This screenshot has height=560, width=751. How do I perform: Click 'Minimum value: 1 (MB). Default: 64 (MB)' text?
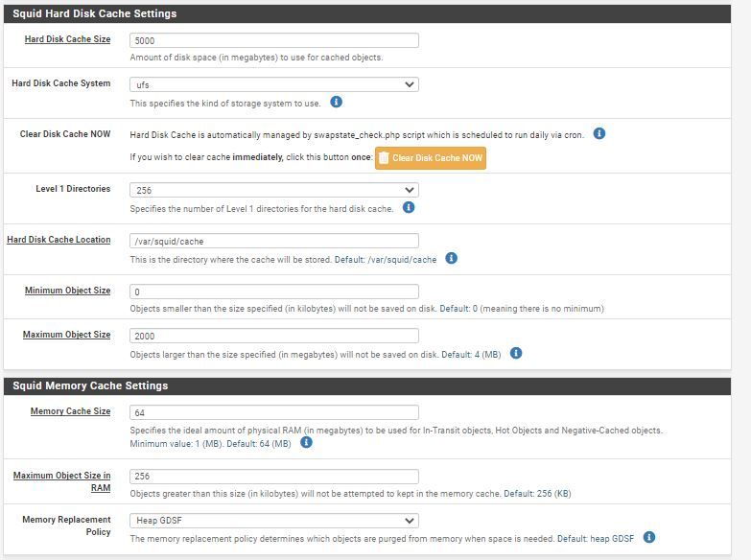point(210,444)
